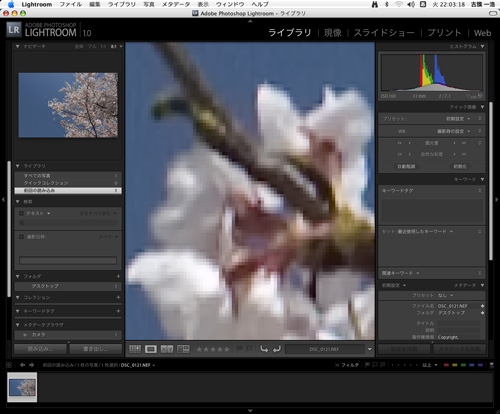Hide right panel with edge arrow
This screenshot has width=500, height=414.
tap(497, 200)
